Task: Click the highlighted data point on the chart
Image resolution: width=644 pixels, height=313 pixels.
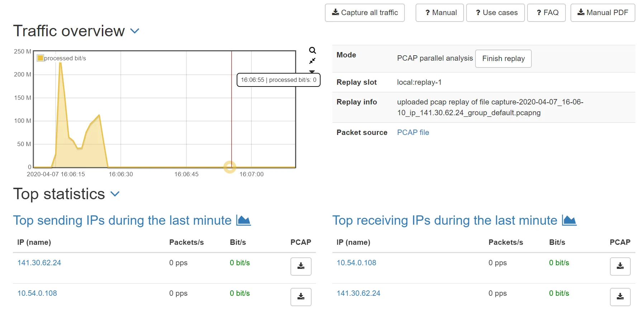Action: (x=230, y=167)
